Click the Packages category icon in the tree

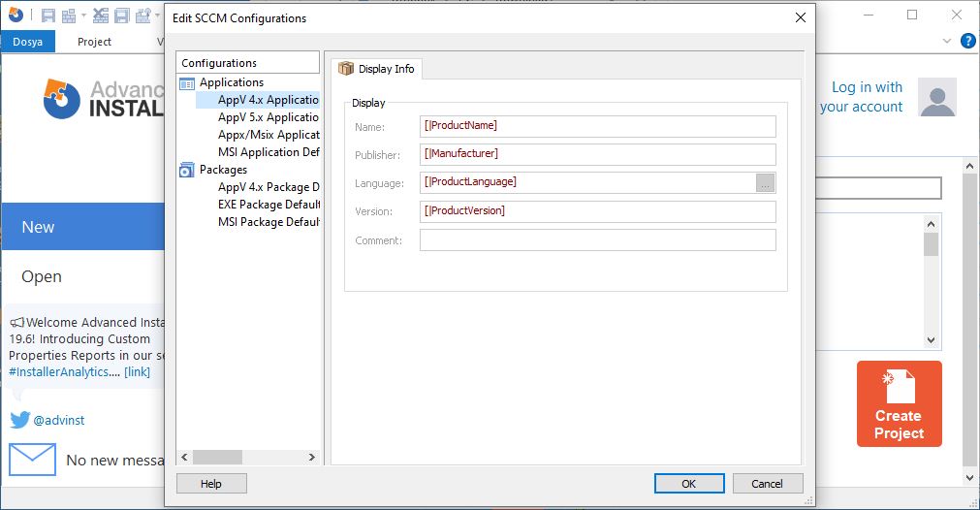pyautogui.click(x=187, y=170)
